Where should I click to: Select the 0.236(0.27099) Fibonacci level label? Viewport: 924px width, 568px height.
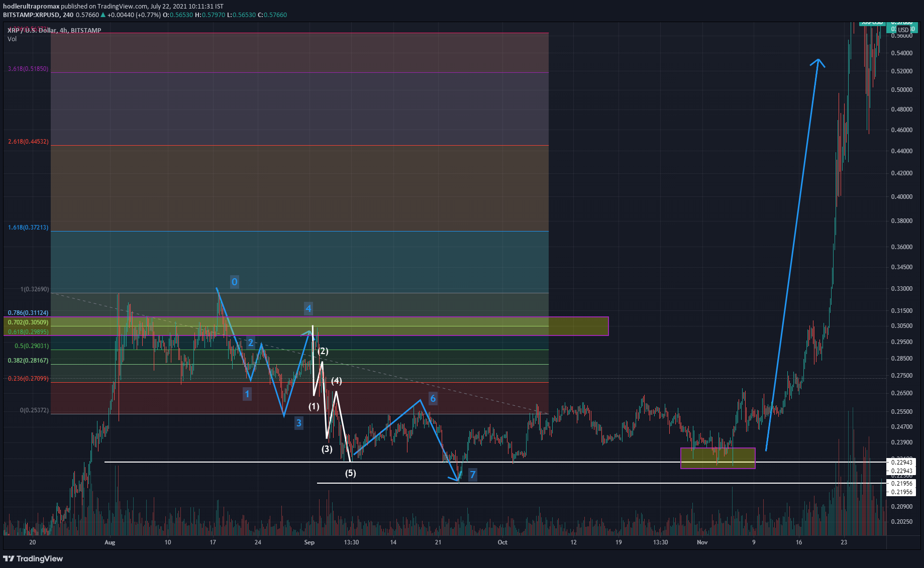[x=28, y=379]
